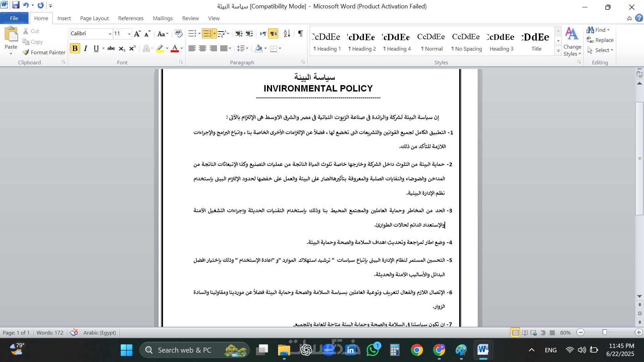Apply Justify paragraph alignment

(x=224, y=49)
